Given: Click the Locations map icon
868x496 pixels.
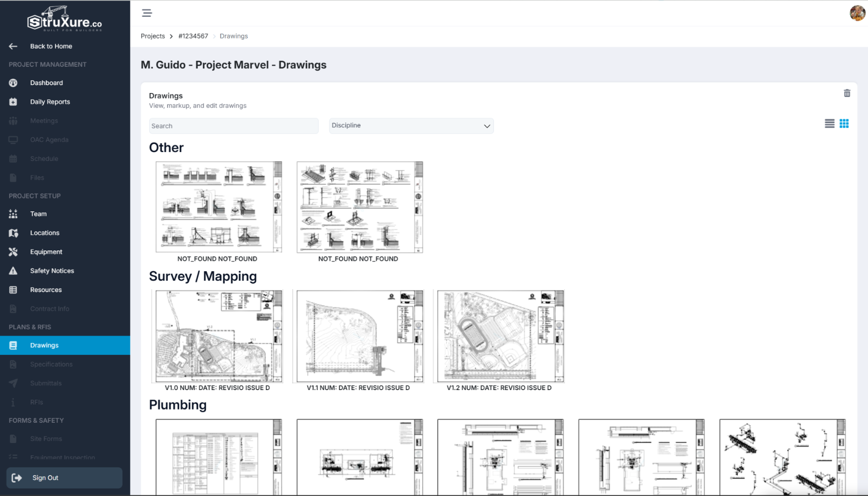Looking at the screenshot, I should point(13,233).
